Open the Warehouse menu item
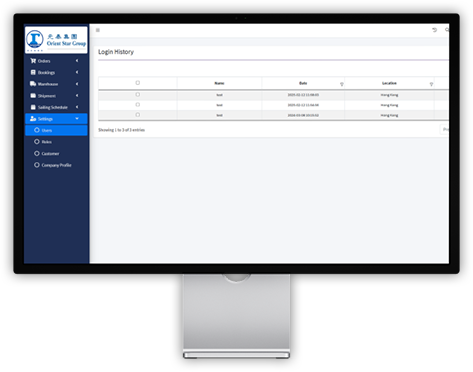This screenshot has height=372, width=473. 56,84
